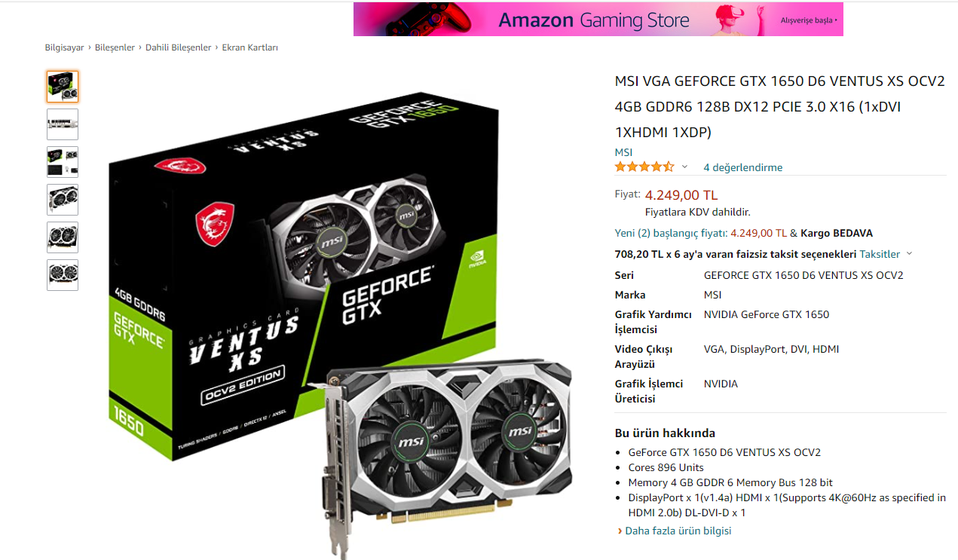Viewport: 958px width, 560px height.
Task: Expand the rating dropdown chevron beside stars
Action: pos(684,167)
